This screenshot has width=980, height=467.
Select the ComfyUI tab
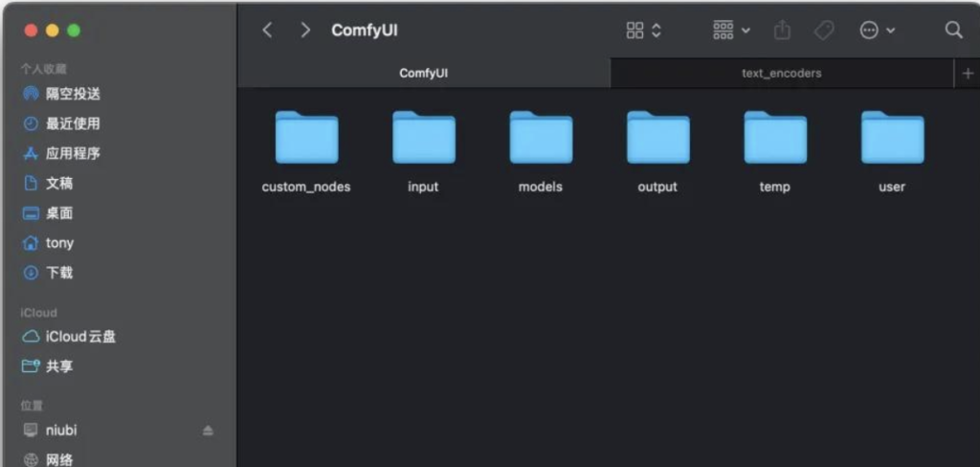click(424, 73)
